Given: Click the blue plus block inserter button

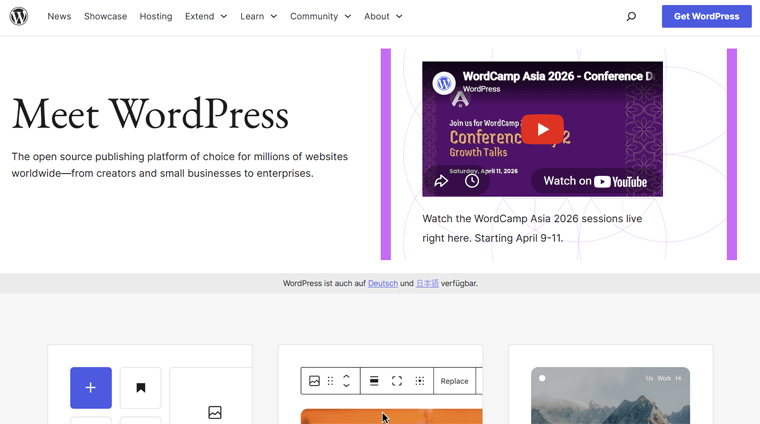Looking at the screenshot, I should pos(91,388).
